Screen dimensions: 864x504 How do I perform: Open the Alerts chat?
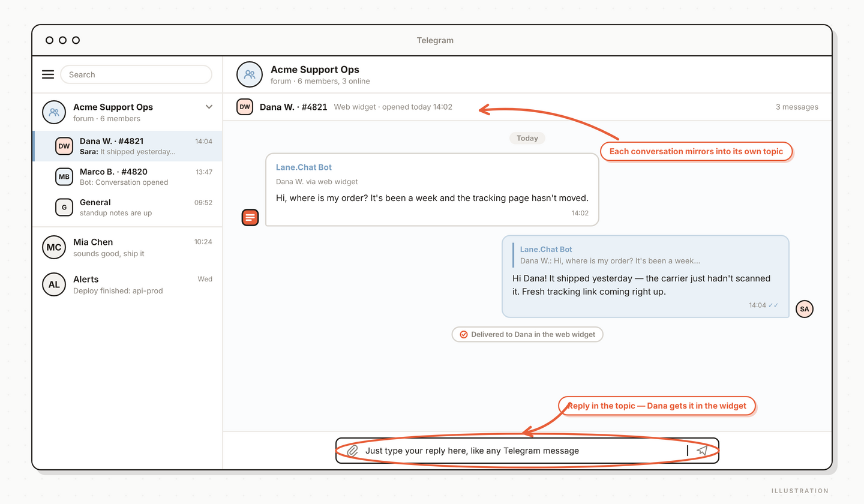(x=128, y=284)
